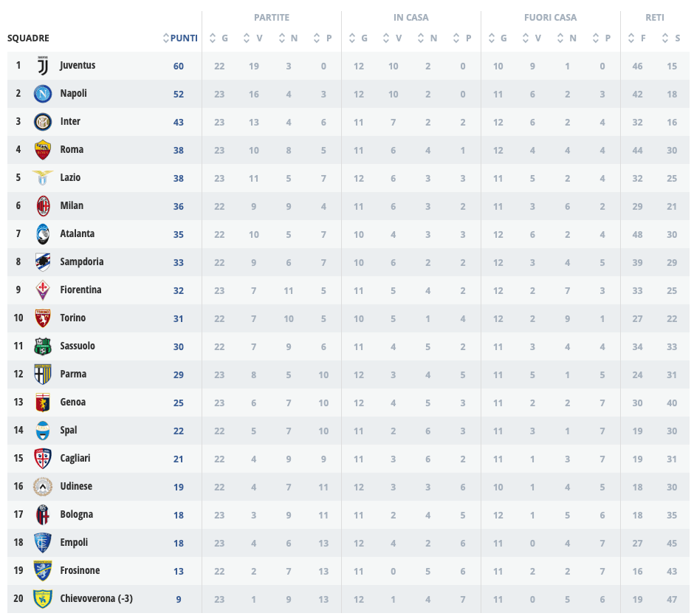Open the Sampdoria team link

tap(82, 261)
